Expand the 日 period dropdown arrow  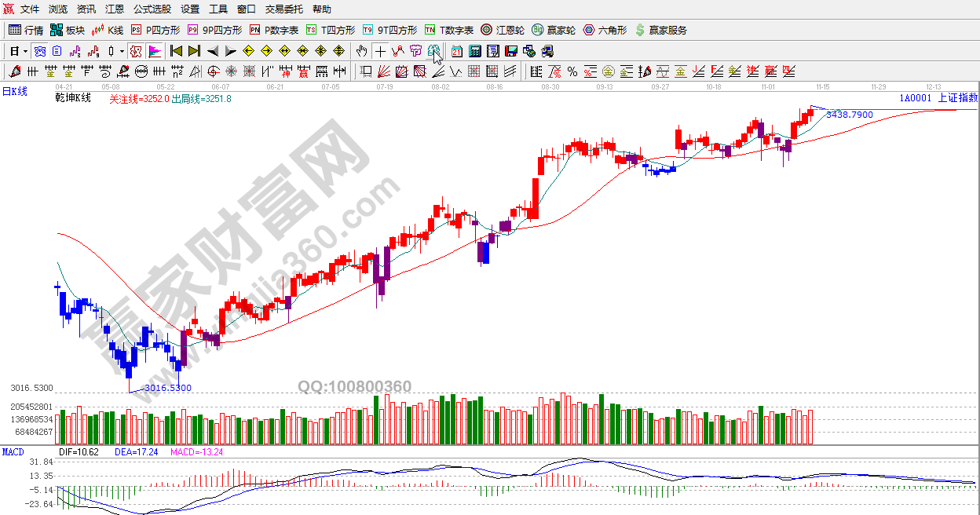click(x=25, y=51)
